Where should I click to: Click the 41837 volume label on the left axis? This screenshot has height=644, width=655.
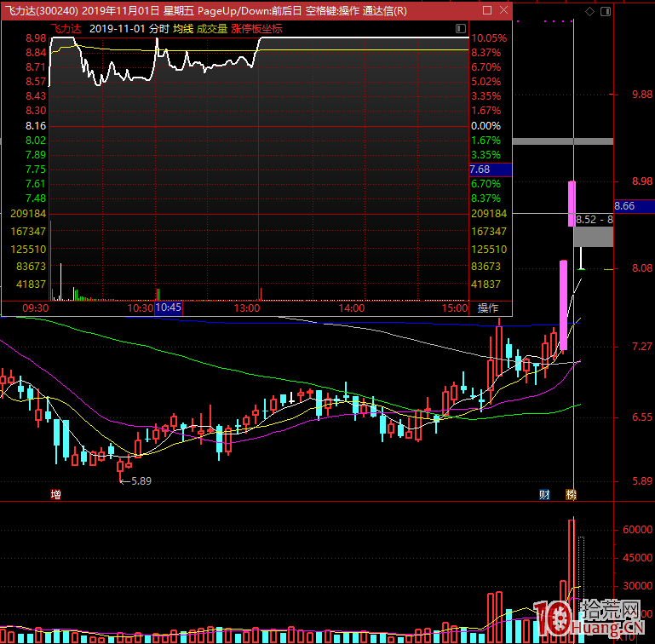[31, 285]
